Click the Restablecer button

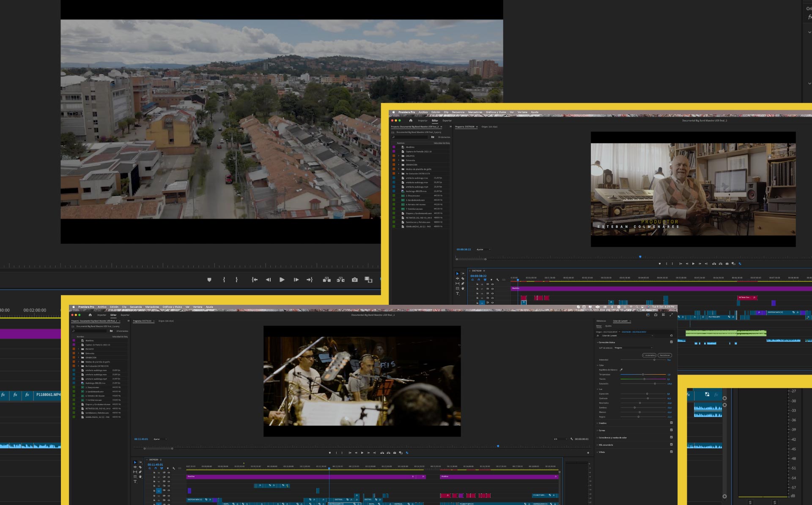coord(665,355)
